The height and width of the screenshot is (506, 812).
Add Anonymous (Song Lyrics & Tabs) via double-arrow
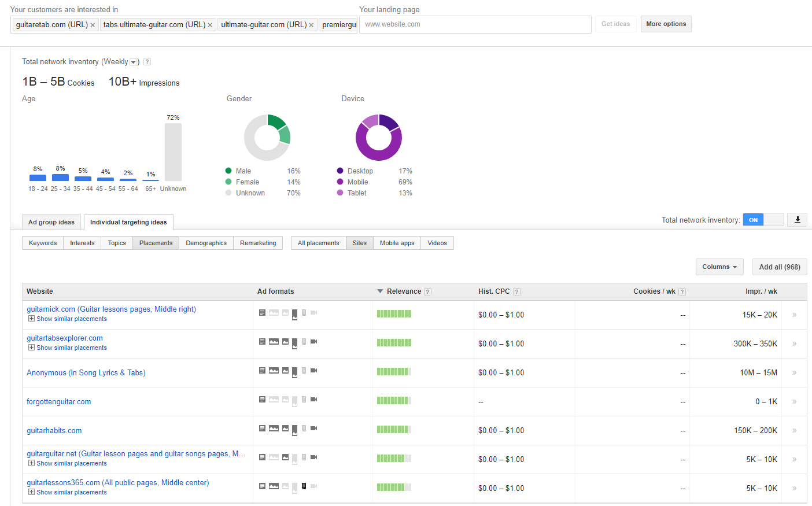point(794,372)
